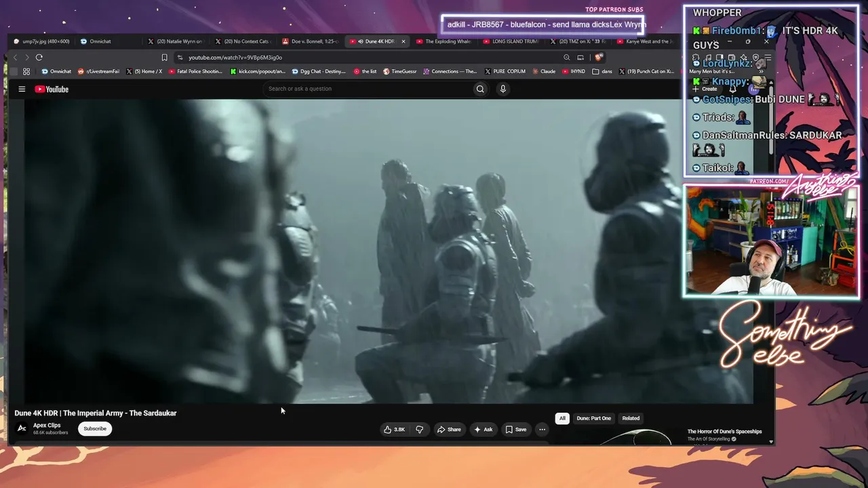Start voice search with the microphone icon
The height and width of the screenshot is (488, 868).
[x=502, y=89]
